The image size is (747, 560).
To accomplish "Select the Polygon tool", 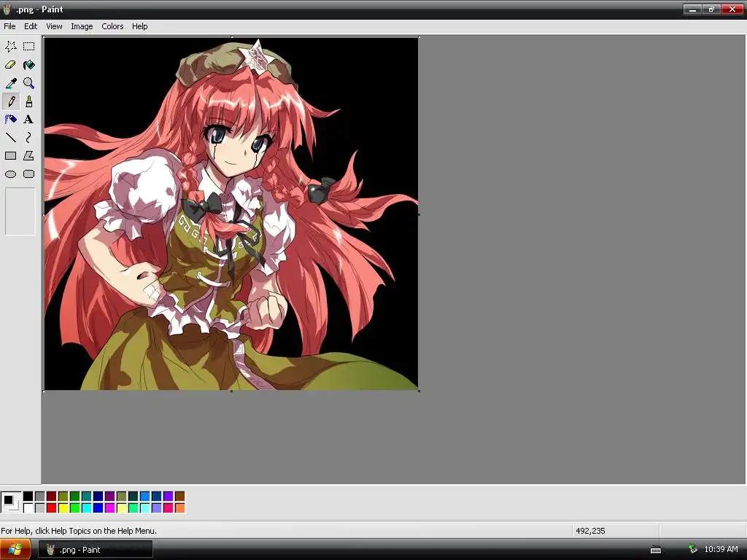I will (x=28, y=156).
